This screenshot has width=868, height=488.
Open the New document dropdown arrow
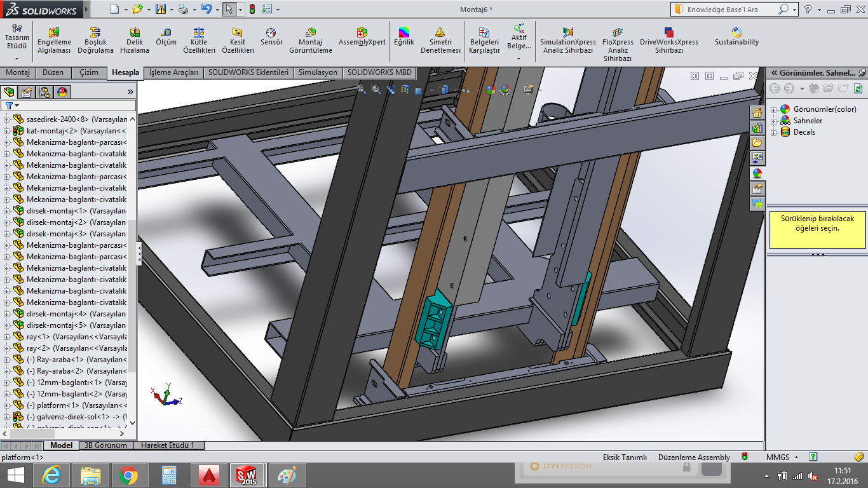tap(126, 10)
